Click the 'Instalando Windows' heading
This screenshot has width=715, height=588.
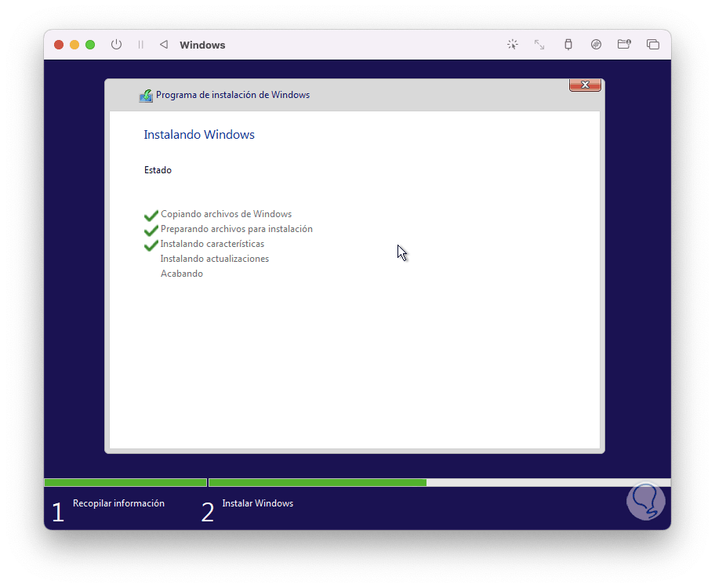[x=199, y=135]
